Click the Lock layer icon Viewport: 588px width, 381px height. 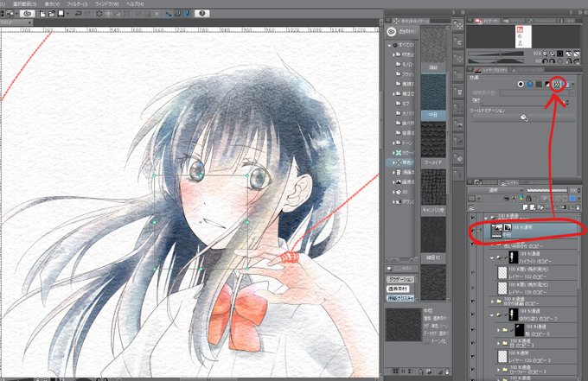point(528,198)
